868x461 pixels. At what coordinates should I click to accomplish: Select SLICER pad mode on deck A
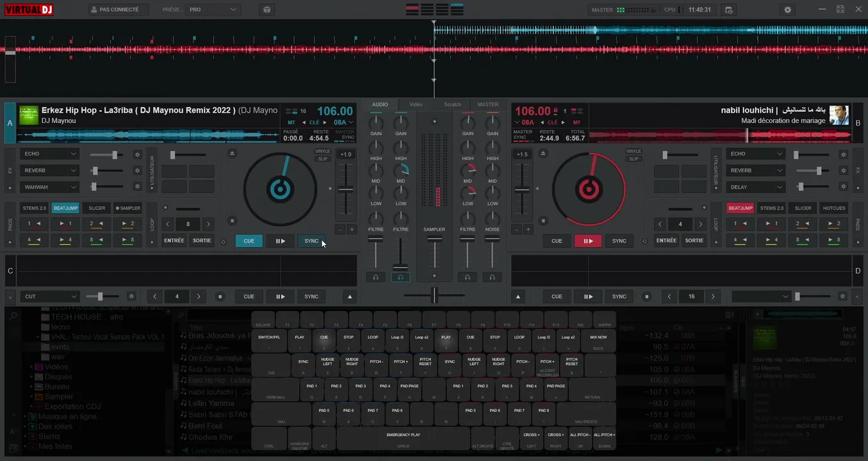click(x=97, y=208)
